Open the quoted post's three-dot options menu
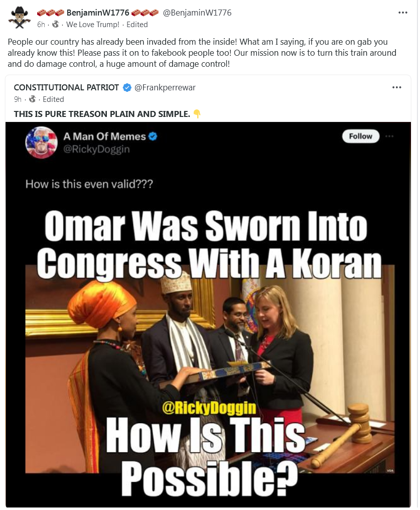420x510 pixels. coord(396,87)
